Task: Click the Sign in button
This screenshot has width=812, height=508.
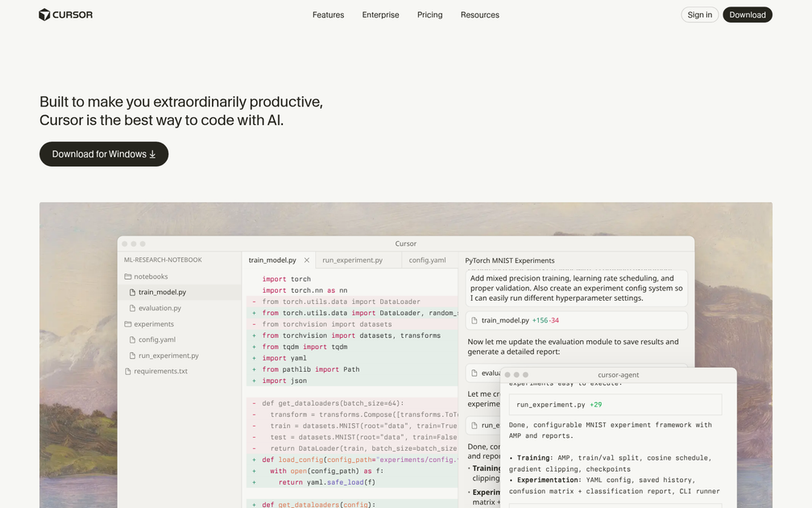Action: click(699, 14)
